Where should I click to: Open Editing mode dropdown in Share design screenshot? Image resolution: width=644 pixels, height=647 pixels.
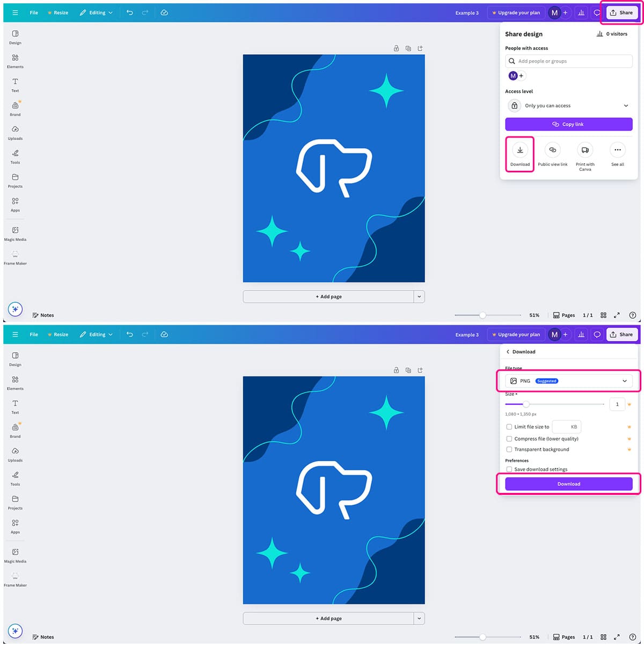97,12
